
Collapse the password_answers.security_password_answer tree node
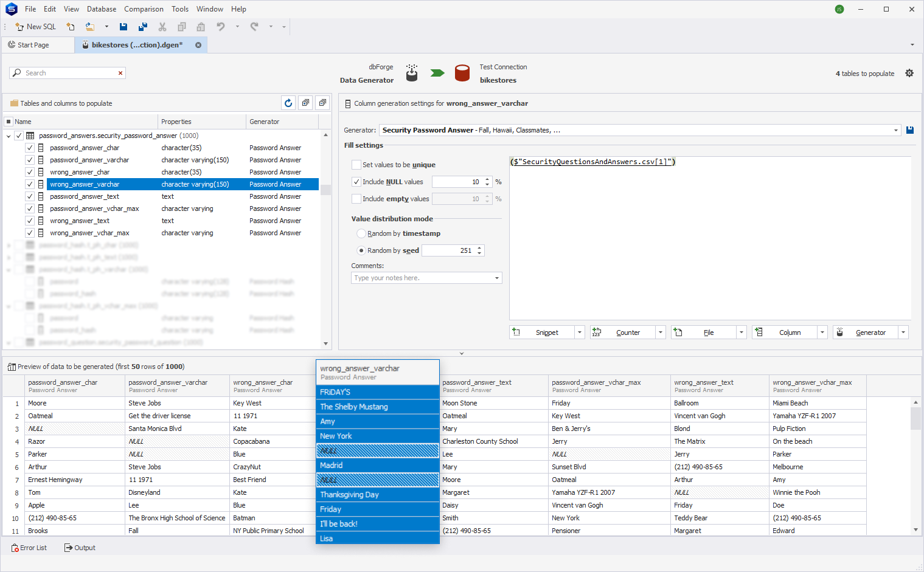(9, 136)
